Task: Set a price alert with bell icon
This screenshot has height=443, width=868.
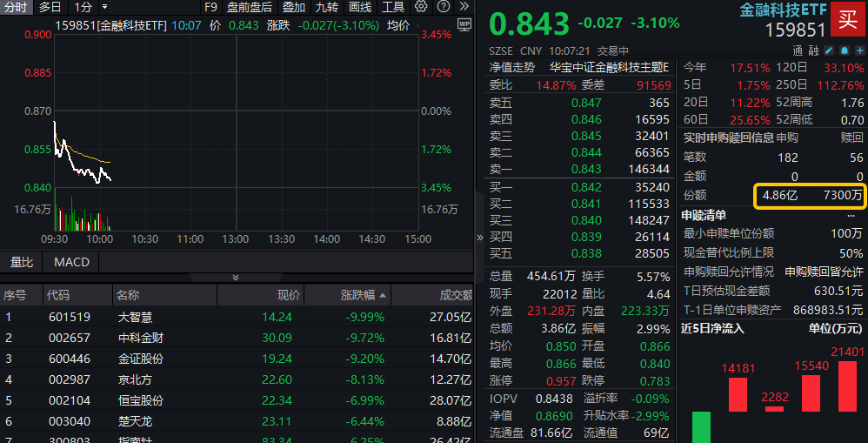Action: pos(844,50)
